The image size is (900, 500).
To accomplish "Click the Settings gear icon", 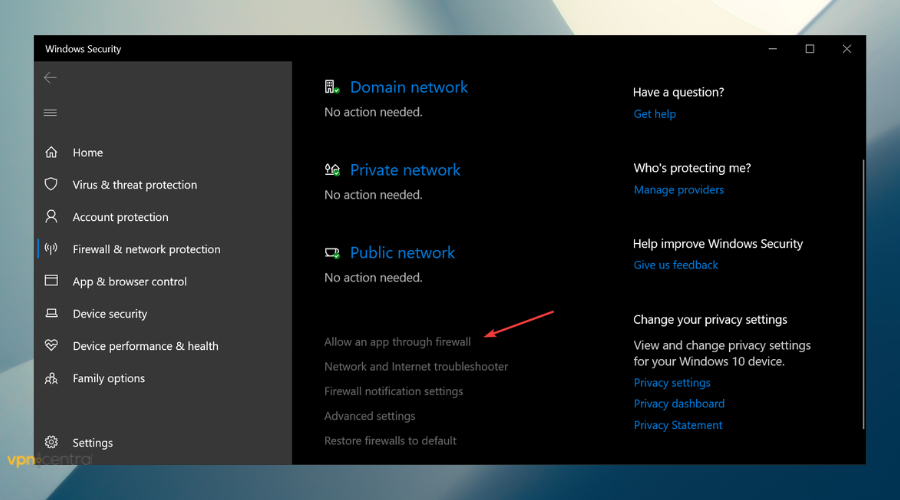I will click(x=51, y=443).
